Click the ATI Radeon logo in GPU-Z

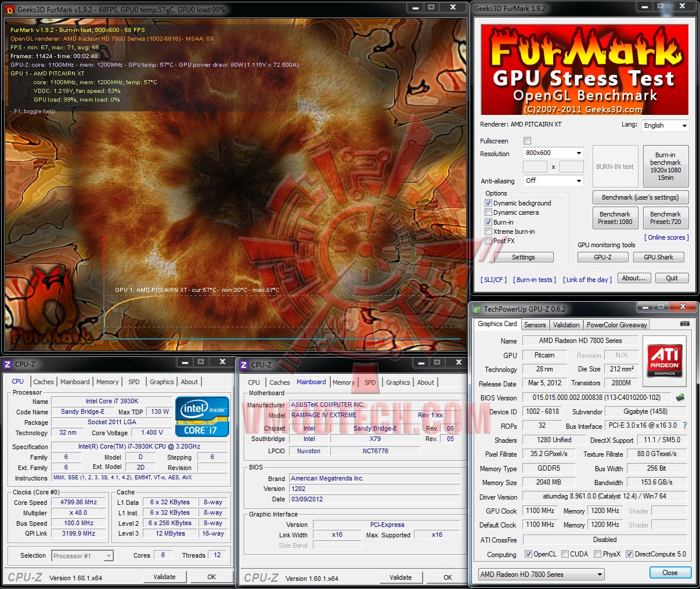665,360
